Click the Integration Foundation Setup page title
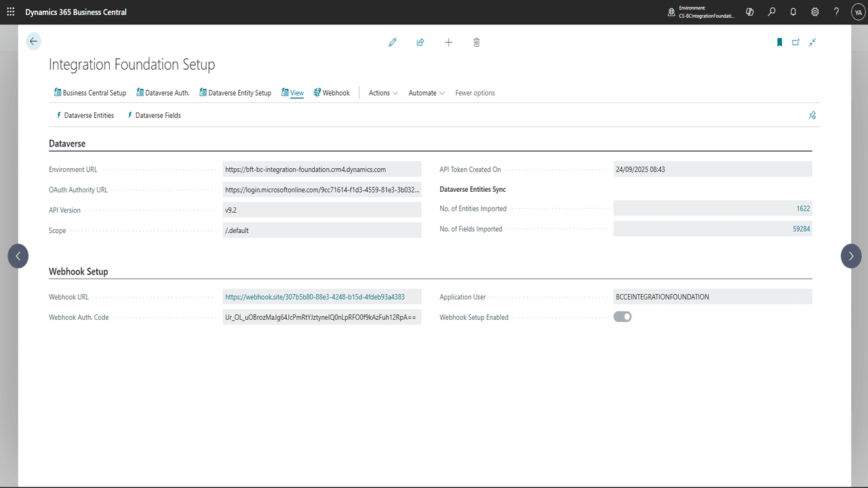 (x=132, y=65)
